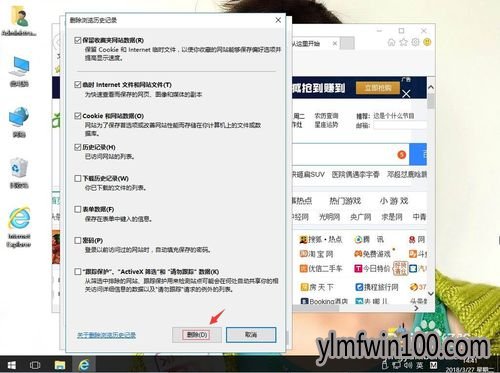
Task: Open Task View from taskbar
Action: 35,365
